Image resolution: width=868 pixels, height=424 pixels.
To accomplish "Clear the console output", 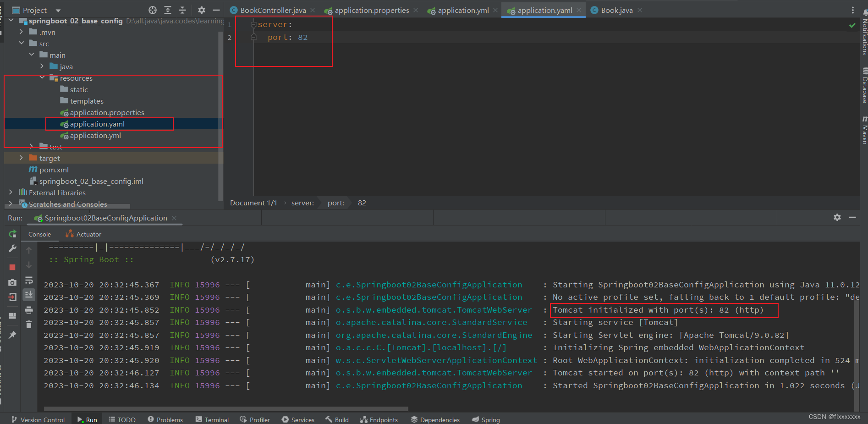I will [x=29, y=324].
